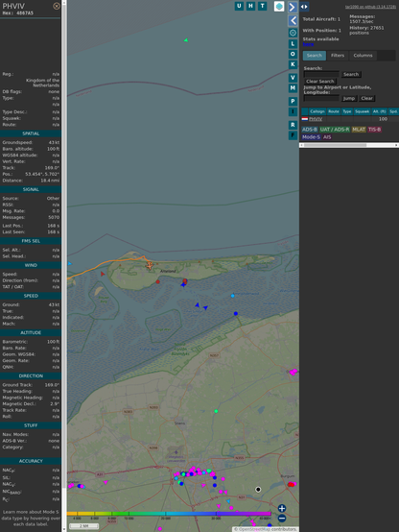Click the horizontal scrollbar under the table

coord(349,145)
